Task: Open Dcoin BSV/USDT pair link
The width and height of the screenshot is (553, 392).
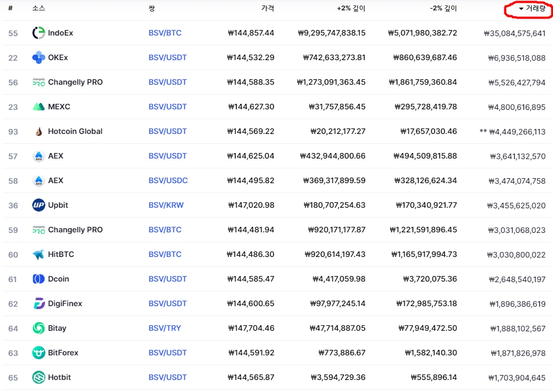Action: (x=168, y=279)
